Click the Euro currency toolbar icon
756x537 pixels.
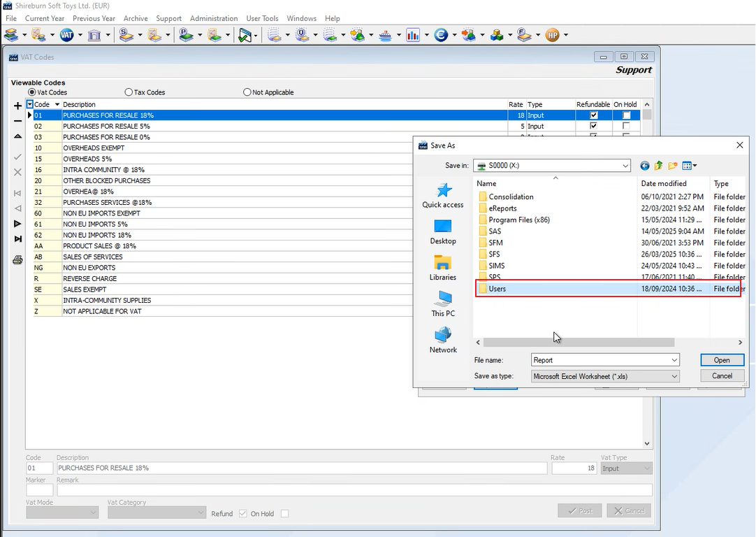point(441,35)
